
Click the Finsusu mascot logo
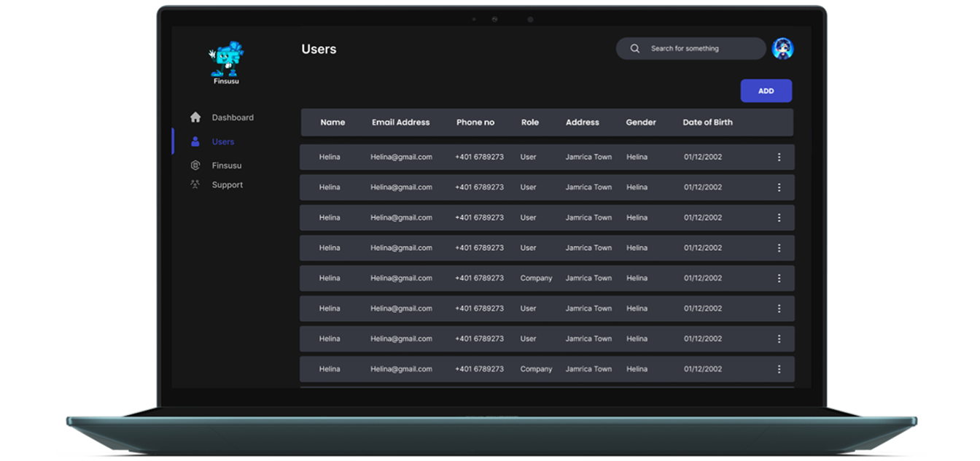[x=226, y=60]
